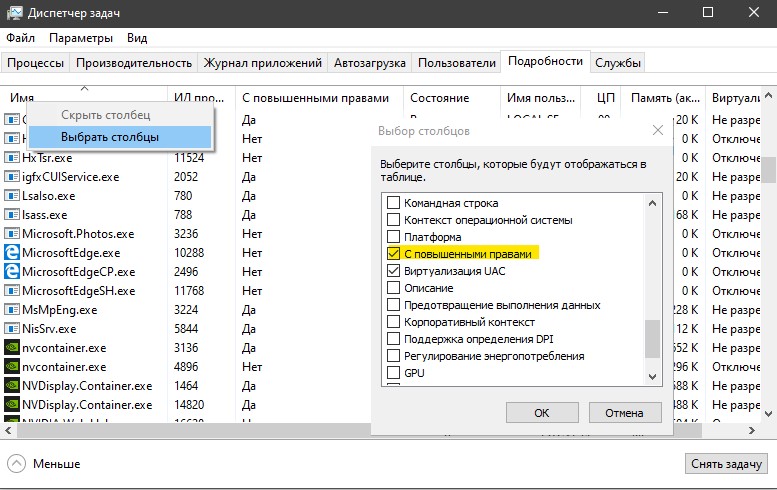Image resolution: width=777 pixels, height=490 pixels.
Task: Close the Выбор столбцов dialog
Action: (658, 130)
